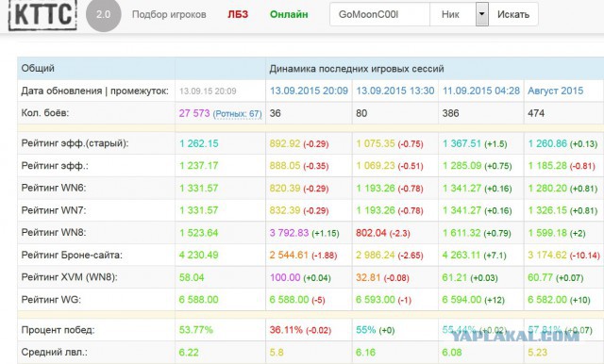The image size is (604, 364).
Task: Select average level value 6.16
Action: pyautogui.click(x=365, y=352)
